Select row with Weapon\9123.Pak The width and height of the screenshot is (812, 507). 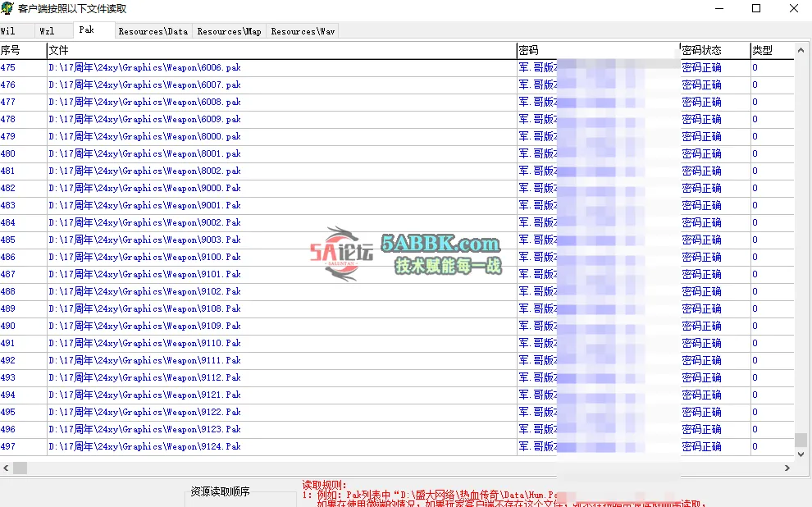(x=397, y=429)
